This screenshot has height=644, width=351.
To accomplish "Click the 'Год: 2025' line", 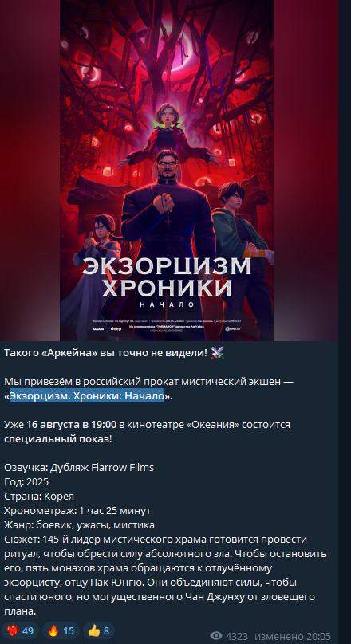I will pos(26,481).
